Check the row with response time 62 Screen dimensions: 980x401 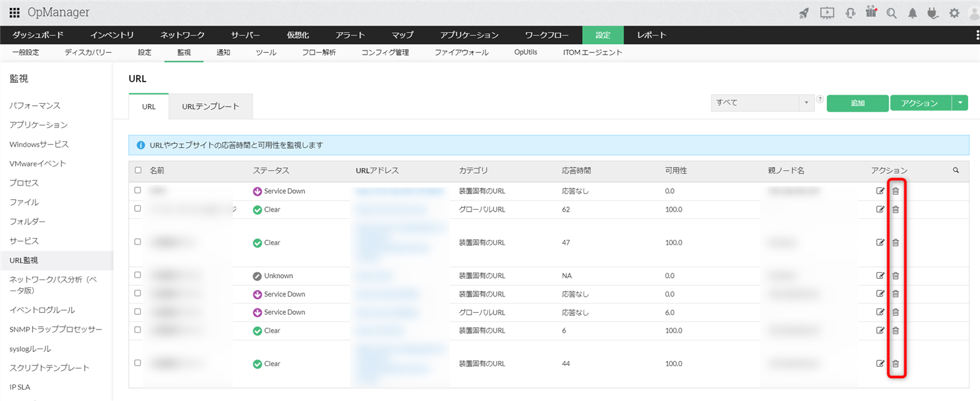pos(137,208)
